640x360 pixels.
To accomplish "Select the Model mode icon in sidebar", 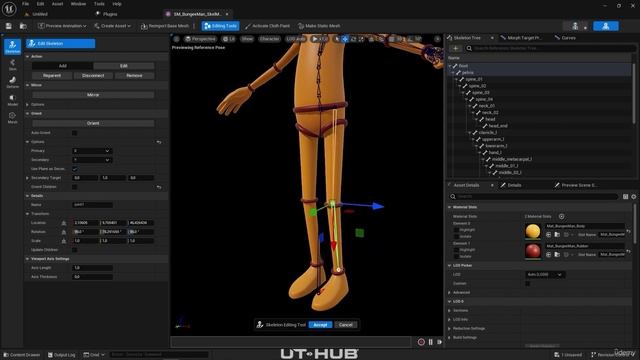I will 12,100.
